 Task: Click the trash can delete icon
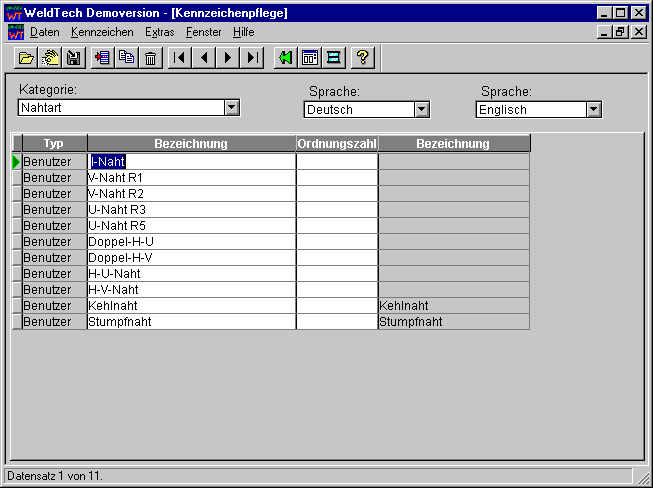point(150,58)
